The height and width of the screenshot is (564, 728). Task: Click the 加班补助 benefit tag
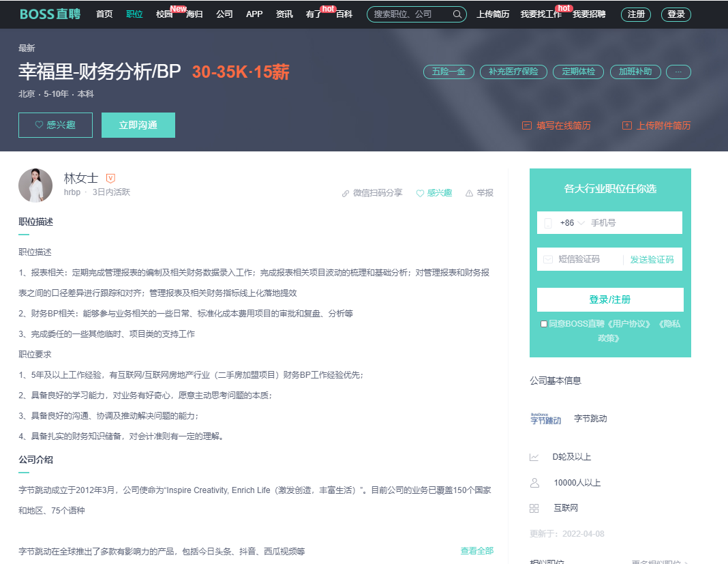(x=635, y=72)
